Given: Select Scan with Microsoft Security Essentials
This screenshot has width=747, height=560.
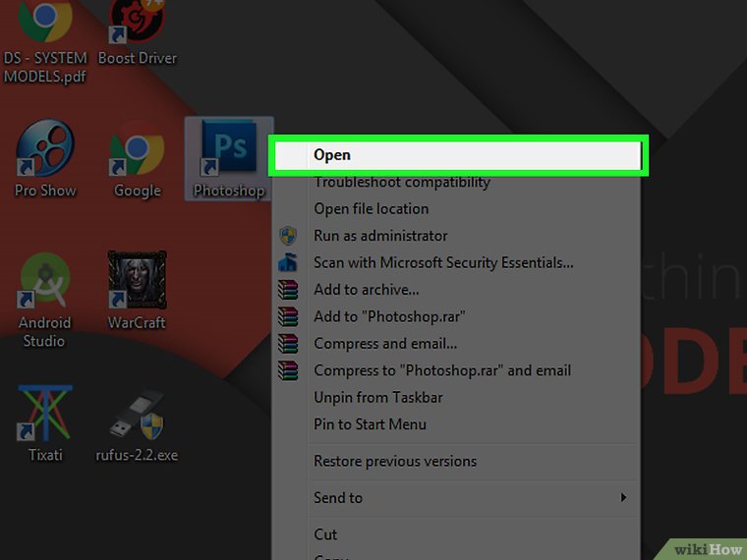Looking at the screenshot, I should (442, 262).
